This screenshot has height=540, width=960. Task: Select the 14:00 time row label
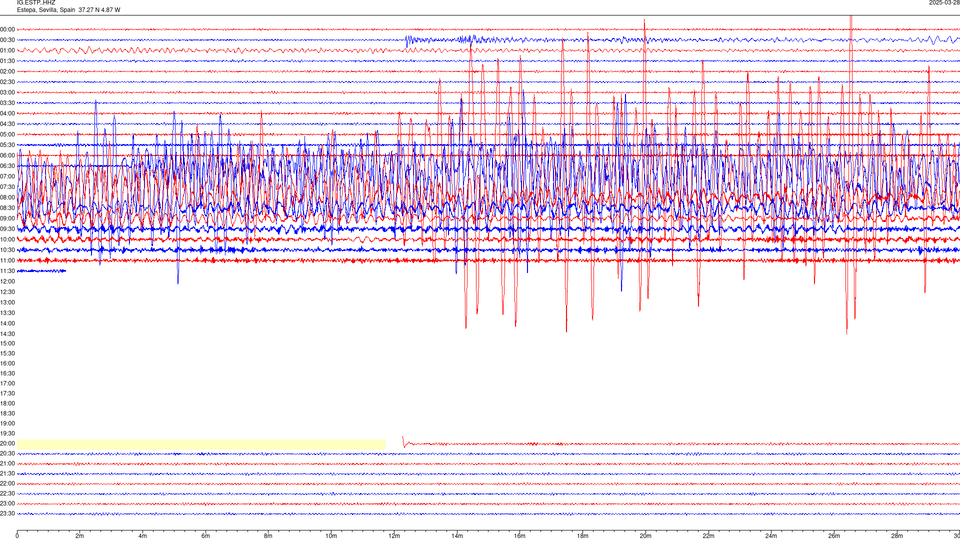click(7, 323)
